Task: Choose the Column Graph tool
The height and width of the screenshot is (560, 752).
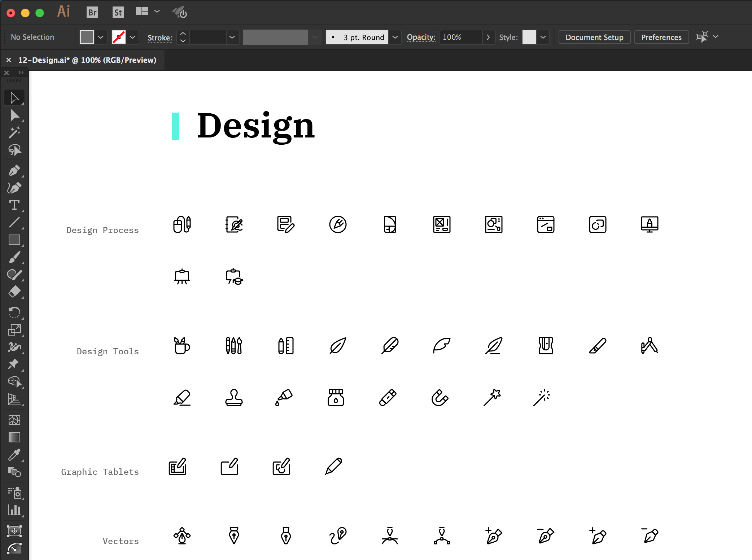Action: tap(14, 510)
